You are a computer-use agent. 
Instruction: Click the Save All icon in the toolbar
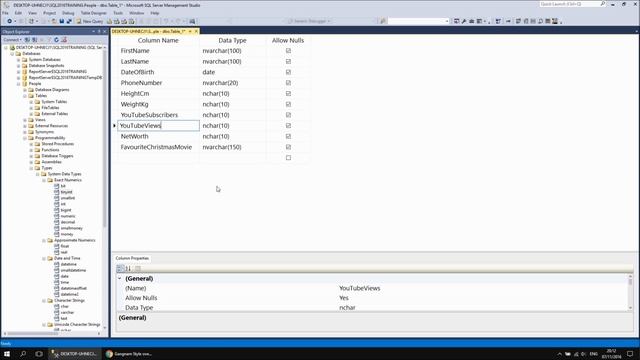[x=69, y=21]
